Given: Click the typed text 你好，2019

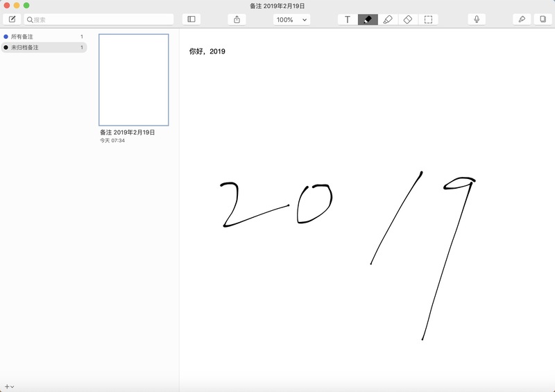Looking at the screenshot, I should coord(207,52).
